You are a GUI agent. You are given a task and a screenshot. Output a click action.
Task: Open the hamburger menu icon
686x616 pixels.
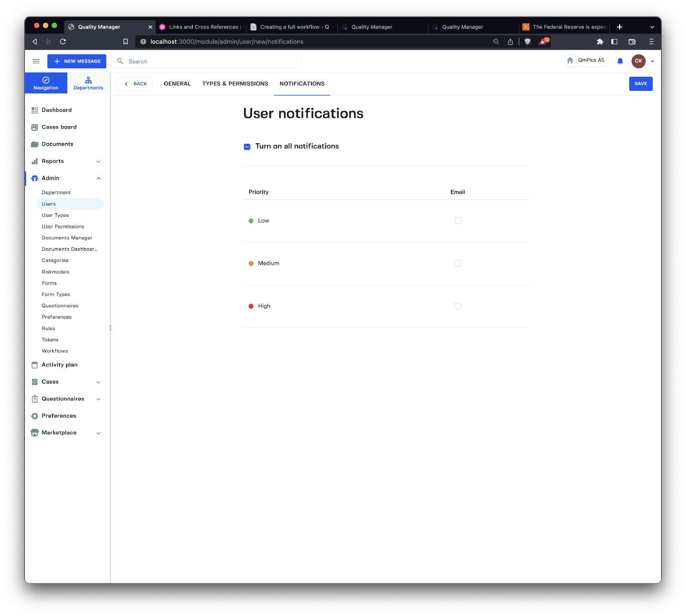point(36,61)
